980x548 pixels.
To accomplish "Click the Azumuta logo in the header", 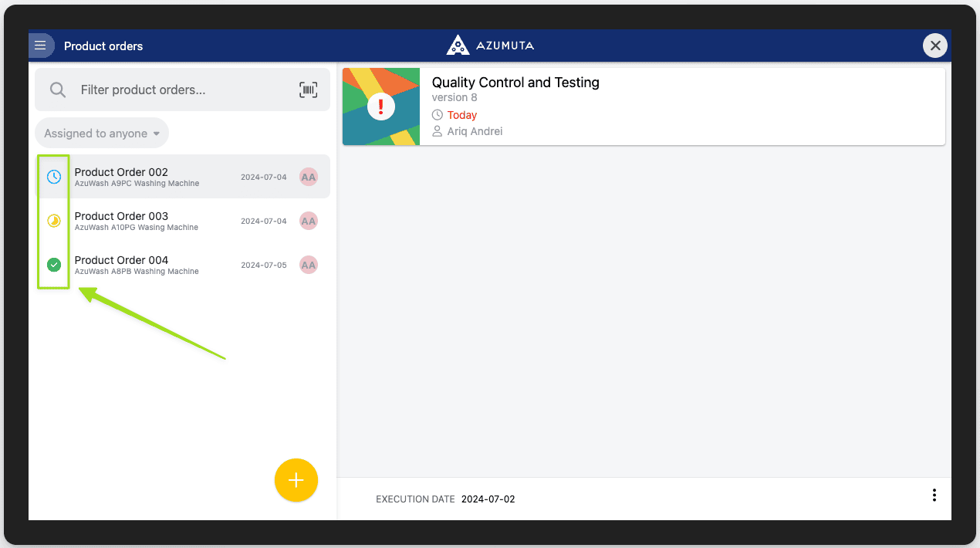I will tap(490, 45).
